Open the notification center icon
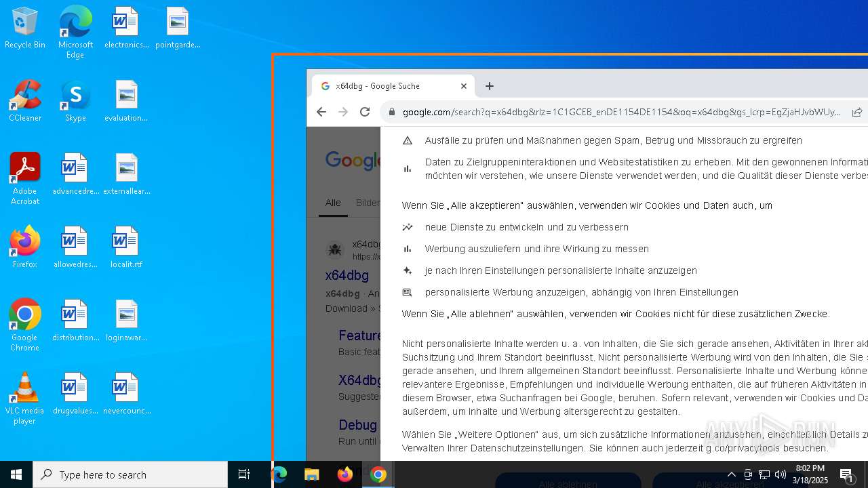868x488 pixels. point(846,474)
